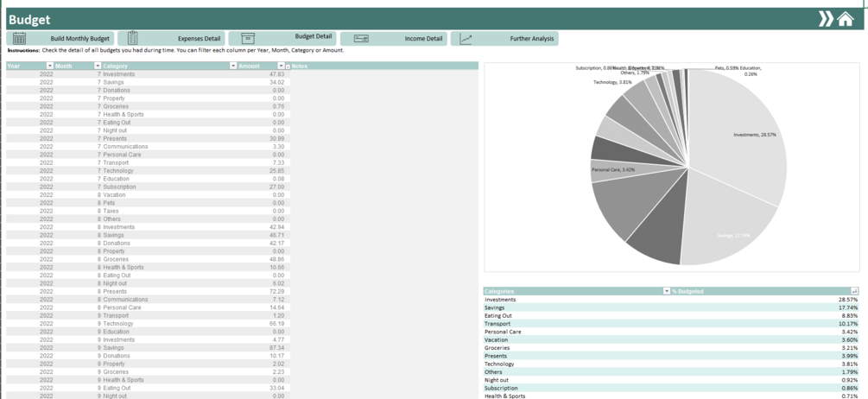
Task: Select the Pets category cell in month 8
Action: (169, 203)
